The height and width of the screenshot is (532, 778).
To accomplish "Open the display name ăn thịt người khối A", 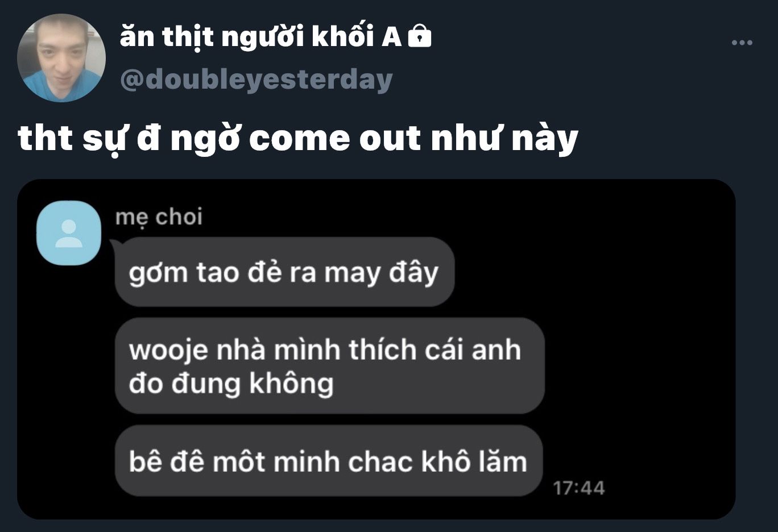I will pyautogui.click(x=260, y=36).
